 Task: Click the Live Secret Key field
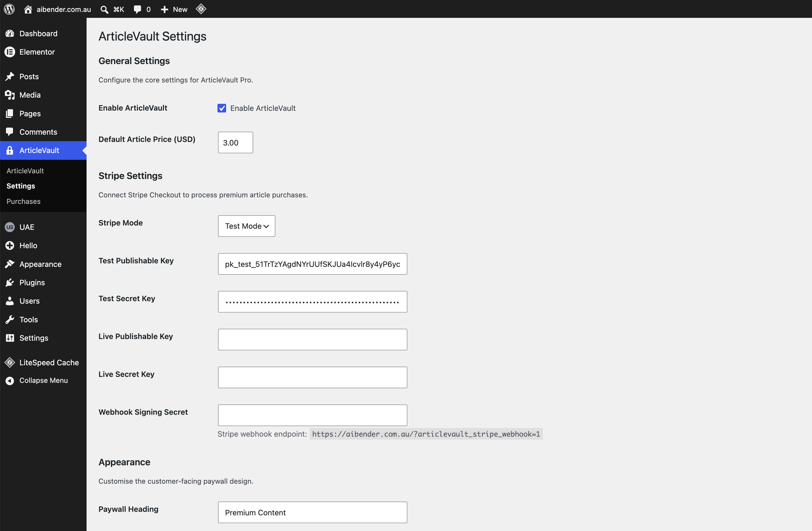(x=312, y=377)
